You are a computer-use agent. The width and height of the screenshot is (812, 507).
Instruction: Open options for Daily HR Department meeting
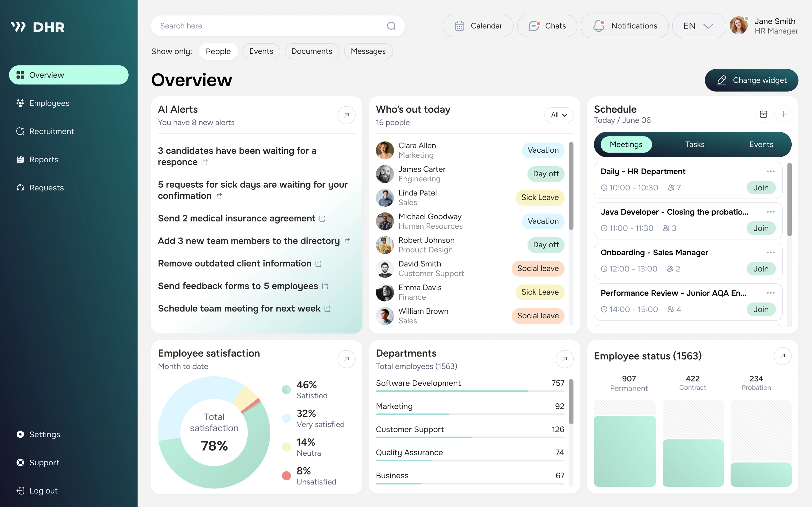tap(770, 171)
